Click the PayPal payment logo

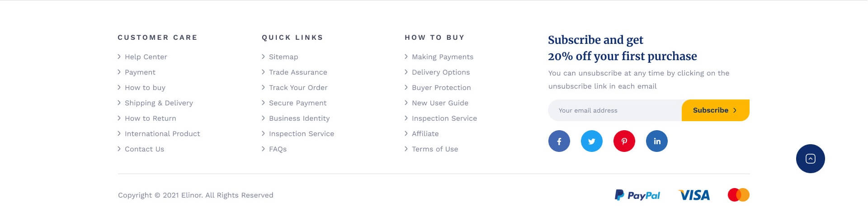637,195
